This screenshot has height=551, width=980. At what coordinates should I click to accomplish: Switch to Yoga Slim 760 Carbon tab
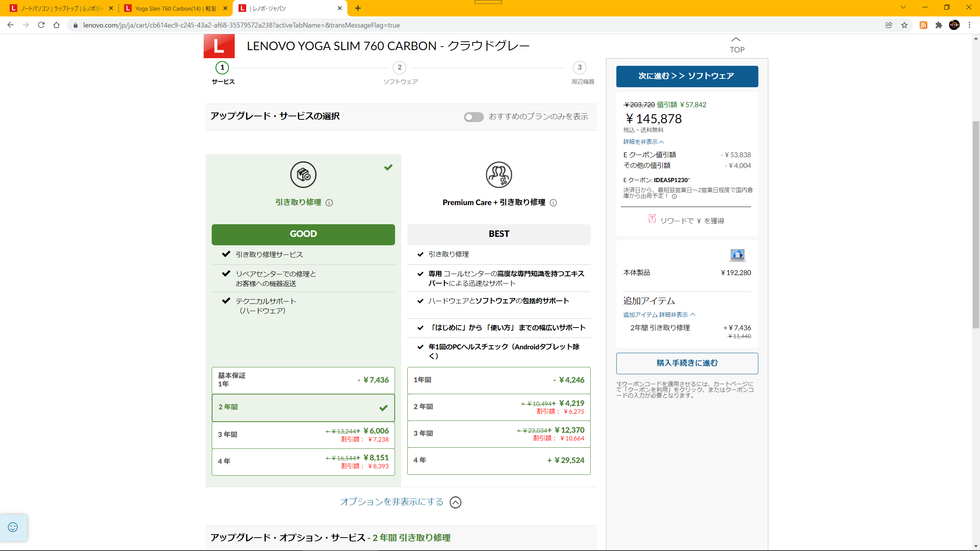click(x=175, y=8)
